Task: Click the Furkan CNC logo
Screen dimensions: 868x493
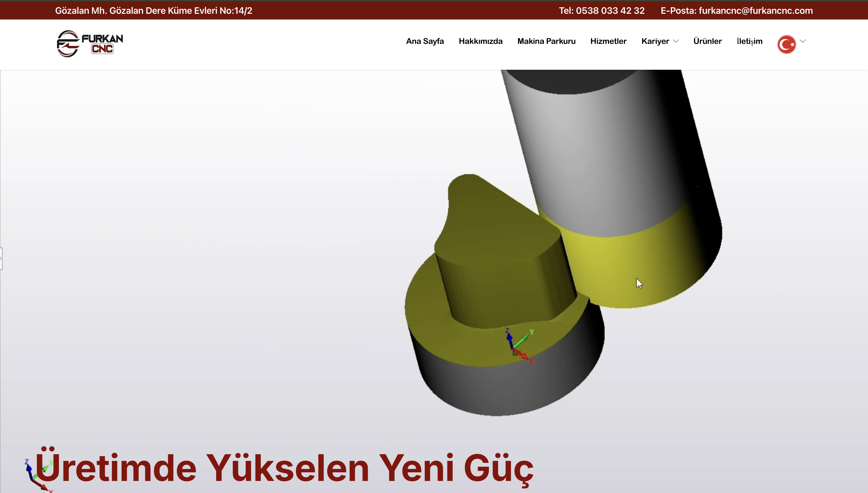Action: point(89,44)
